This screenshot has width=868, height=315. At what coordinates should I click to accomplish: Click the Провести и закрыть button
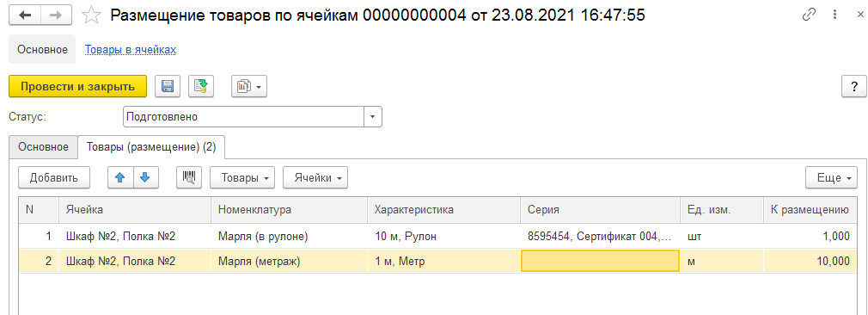pos(77,87)
